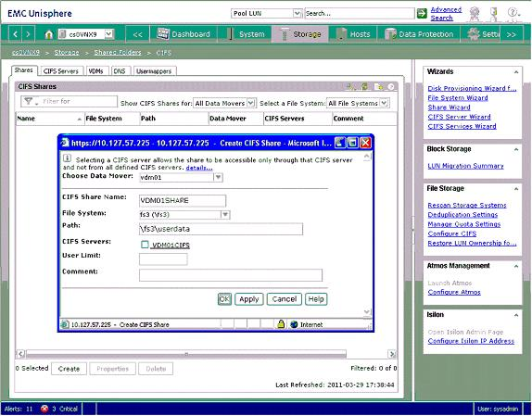Click the Internet Explorer page icon in dialog title
The height and width of the screenshot is (416, 532).
(65, 143)
